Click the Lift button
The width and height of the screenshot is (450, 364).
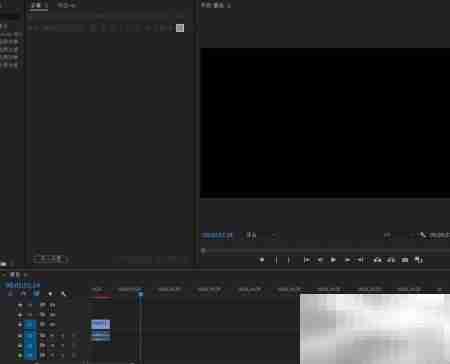377,260
